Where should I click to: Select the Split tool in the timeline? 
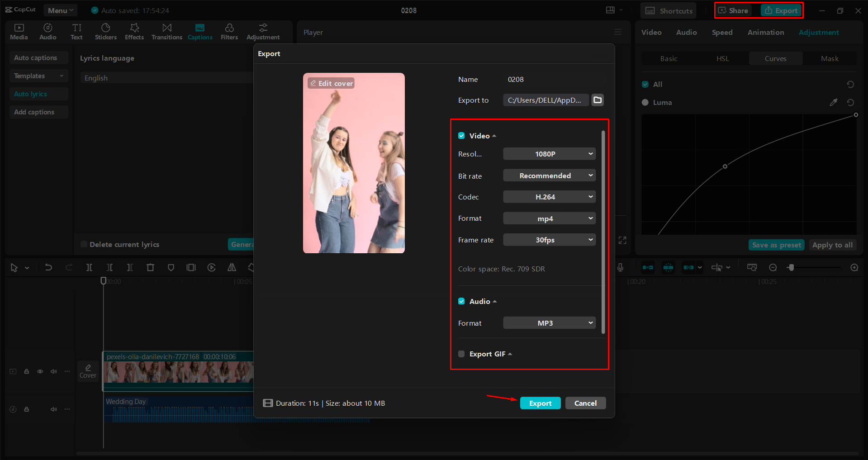point(89,267)
